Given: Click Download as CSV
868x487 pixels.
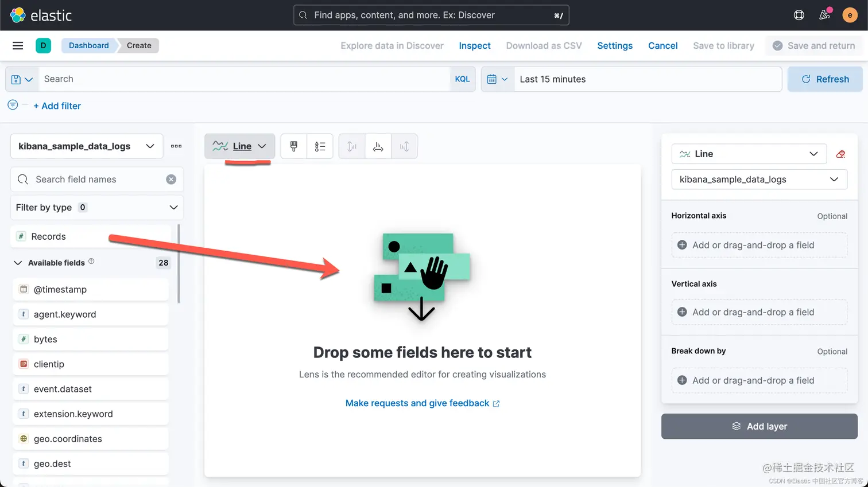Looking at the screenshot, I should (x=544, y=45).
